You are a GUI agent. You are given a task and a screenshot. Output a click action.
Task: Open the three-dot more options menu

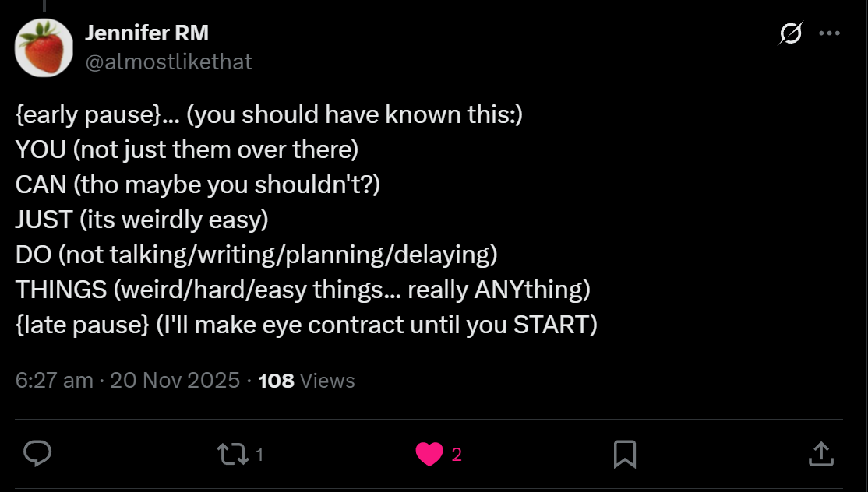tap(829, 33)
